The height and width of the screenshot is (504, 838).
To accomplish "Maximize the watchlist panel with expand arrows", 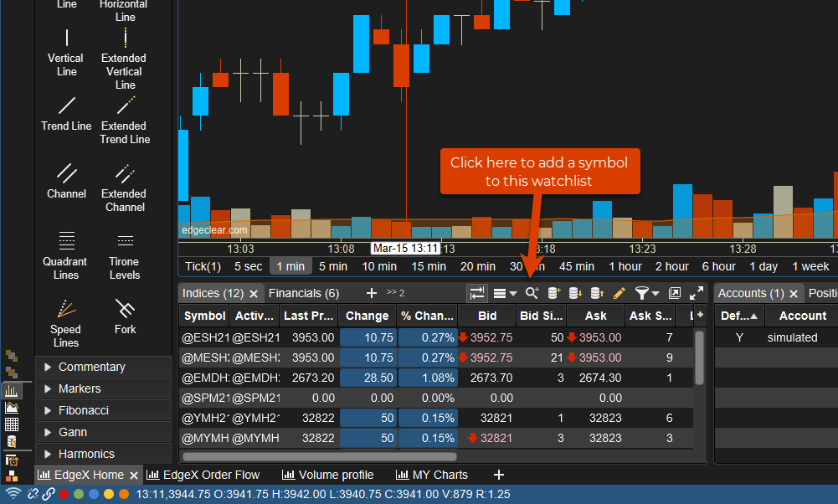I will [x=697, y=293].
